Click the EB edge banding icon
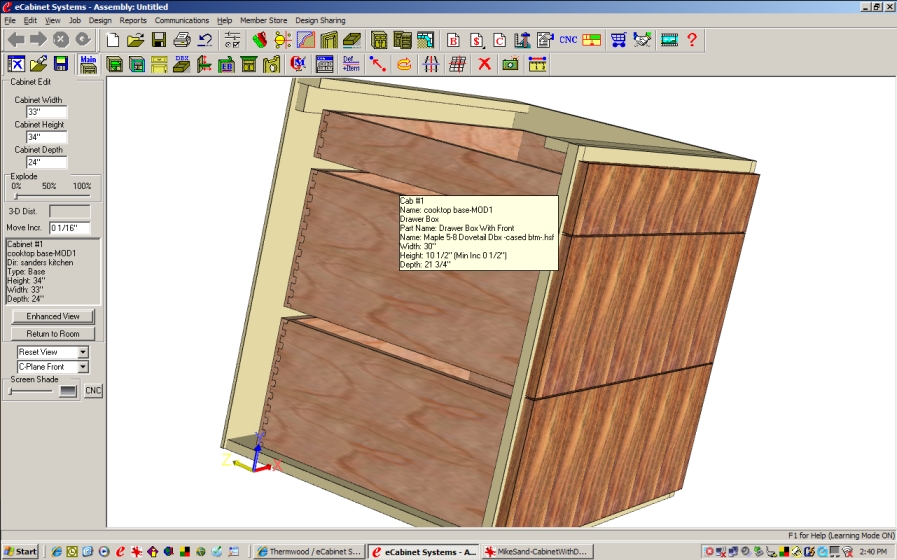The width and height of the screenshot is (897, 560). [x=226, y=64]
